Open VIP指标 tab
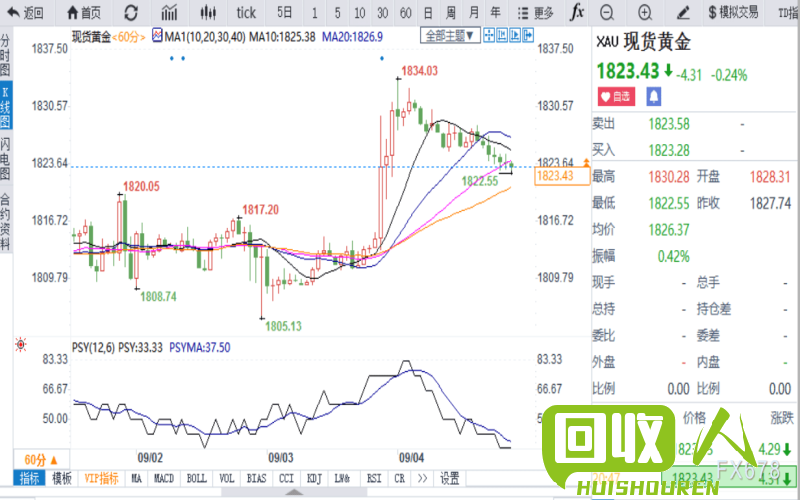The width and height of the screenshot is (800, 500). 102,479
